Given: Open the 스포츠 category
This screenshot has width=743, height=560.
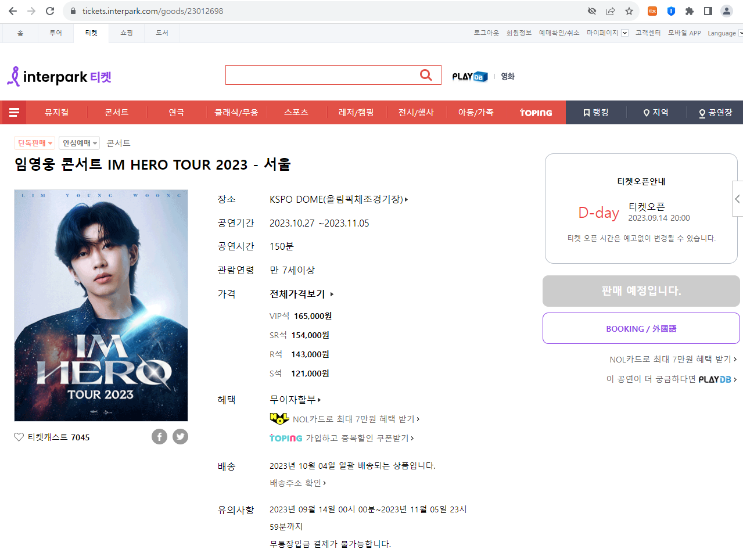Looking at the screenshot, I should point(296,113).
